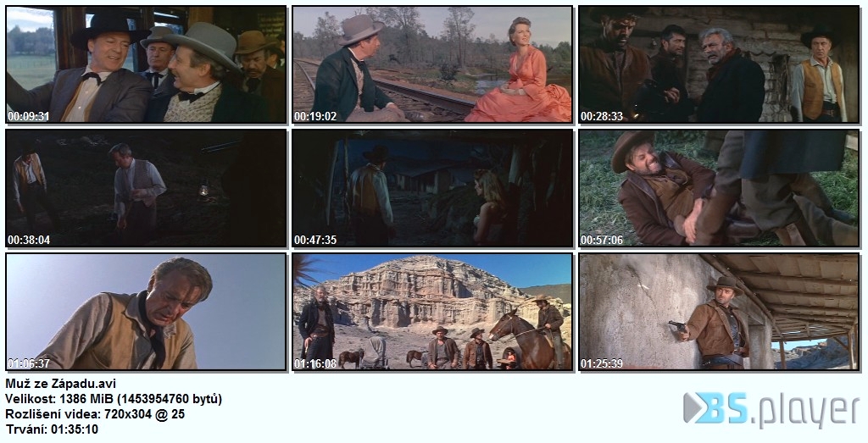Select the canyon thumbnail at 01:16:08
The image size is (868, 443).
[x=432, y=312]
